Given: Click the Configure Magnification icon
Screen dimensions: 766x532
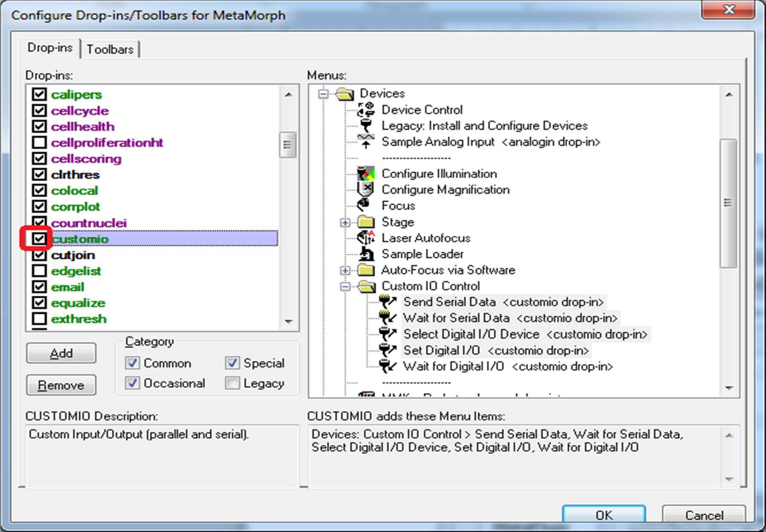Looking at the screenshot, I should coord(366,189).
